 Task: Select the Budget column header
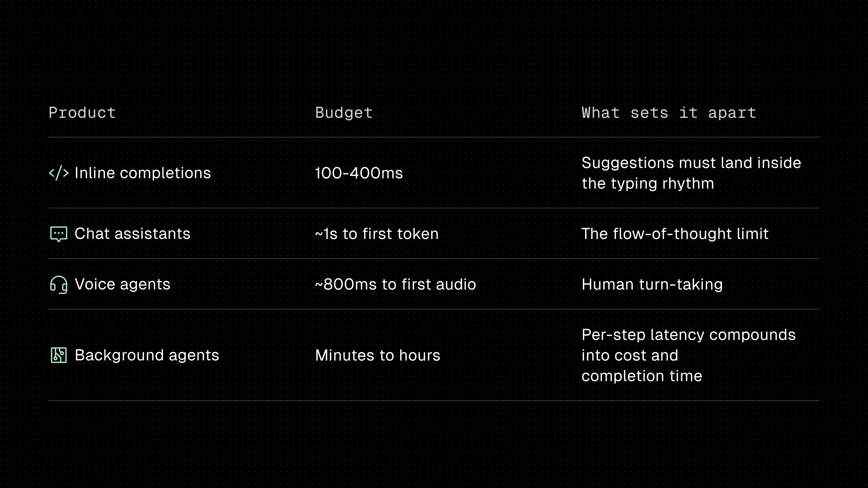(x=344, y=113)
